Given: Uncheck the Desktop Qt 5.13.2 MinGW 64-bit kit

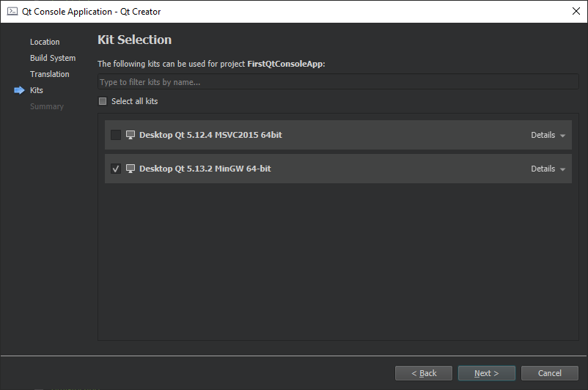Looking at the screenshot, I should coord(116,169).
